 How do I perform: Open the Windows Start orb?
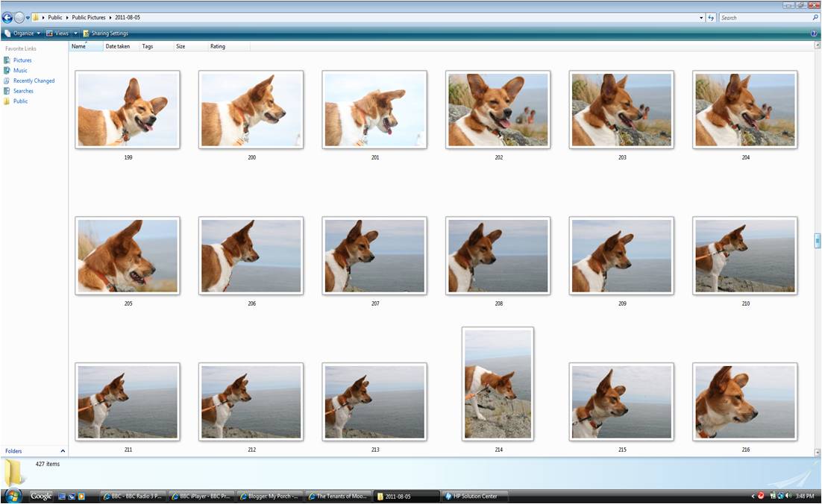click(x=13, y=496)
